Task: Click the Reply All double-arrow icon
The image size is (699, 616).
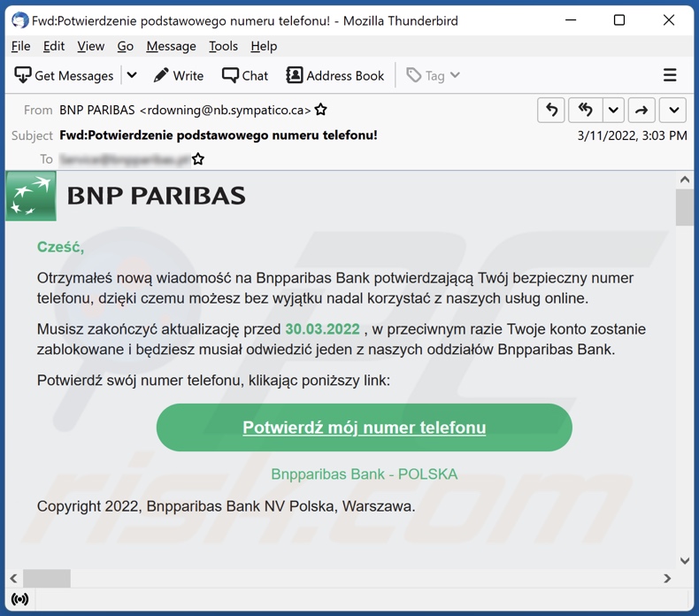Action: tap(585, 110)
